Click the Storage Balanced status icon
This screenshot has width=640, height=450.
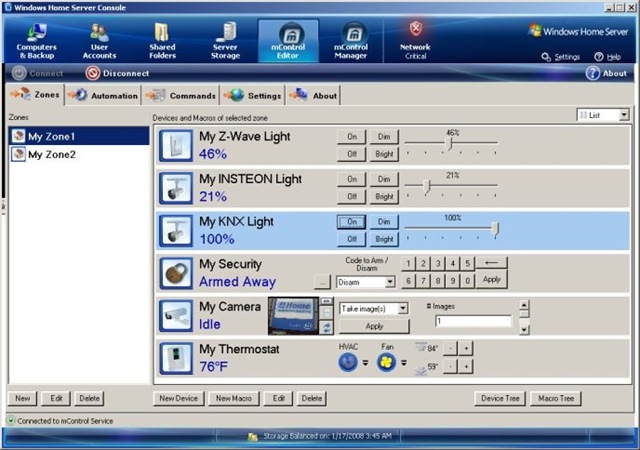(253, 437)
